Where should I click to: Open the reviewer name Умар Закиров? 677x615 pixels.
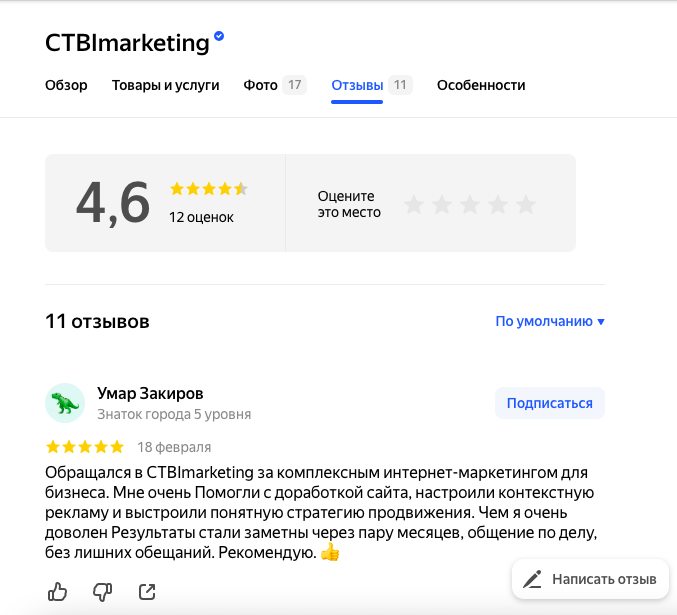pyautogui.click(x=150, y=393)
